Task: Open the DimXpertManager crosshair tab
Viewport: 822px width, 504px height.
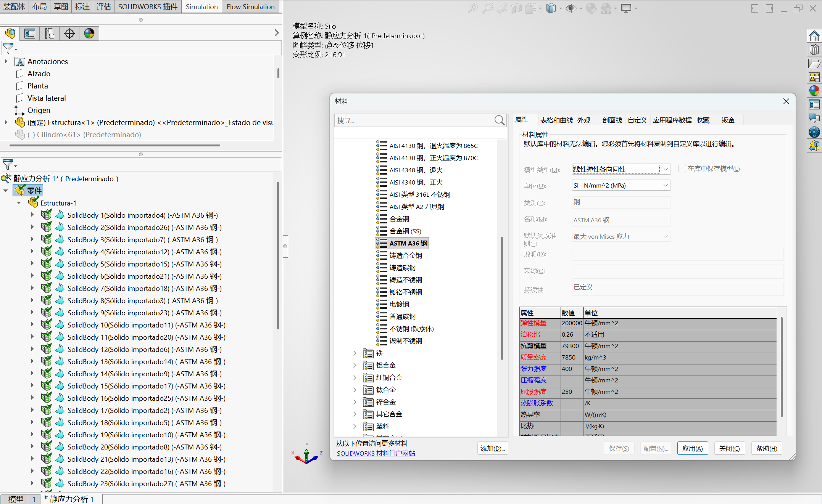Action: [69, 34]
